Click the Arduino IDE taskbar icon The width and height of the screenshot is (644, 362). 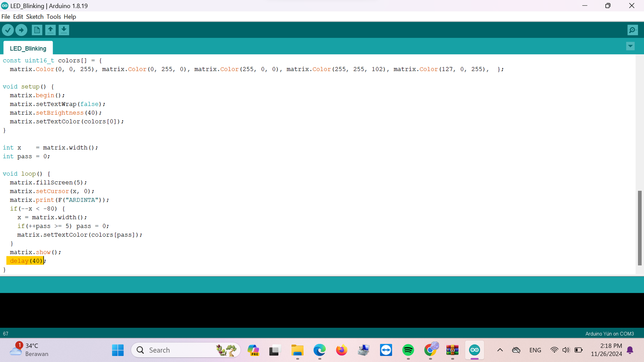coord(475,350)
